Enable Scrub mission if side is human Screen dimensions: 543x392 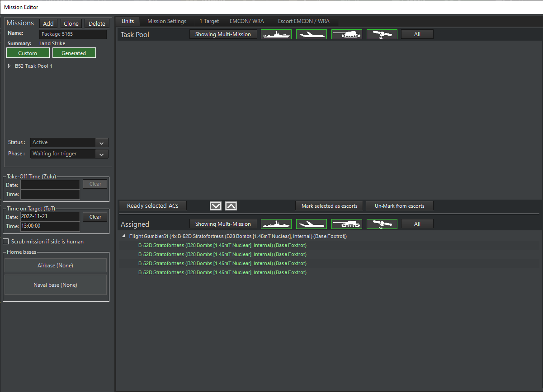click(x=6, y=242)
